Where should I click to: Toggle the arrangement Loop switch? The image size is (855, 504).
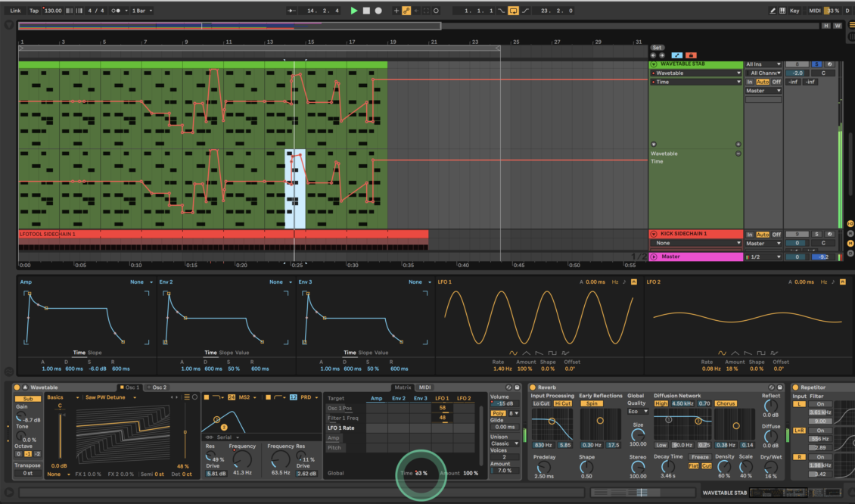click(513, 11)
